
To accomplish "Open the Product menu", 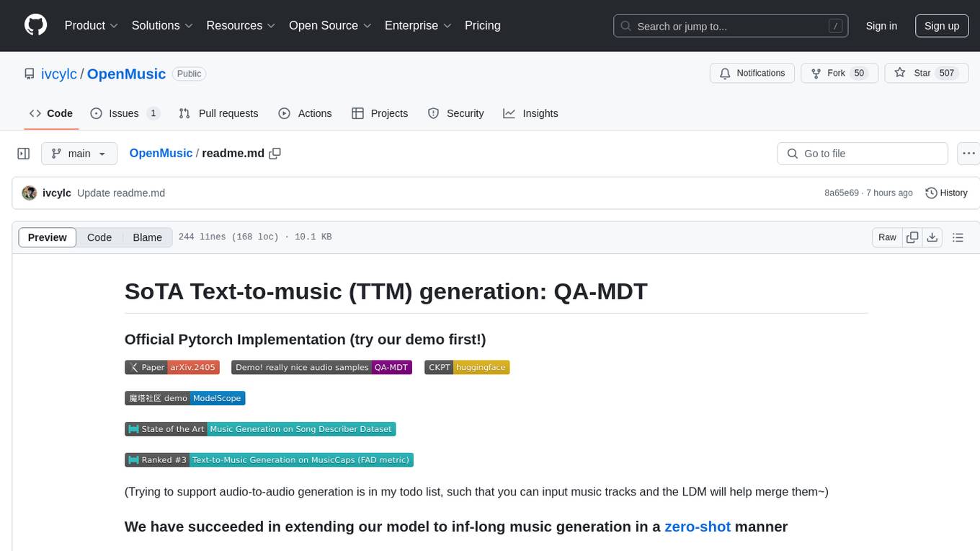I will (x=92, y=25).
